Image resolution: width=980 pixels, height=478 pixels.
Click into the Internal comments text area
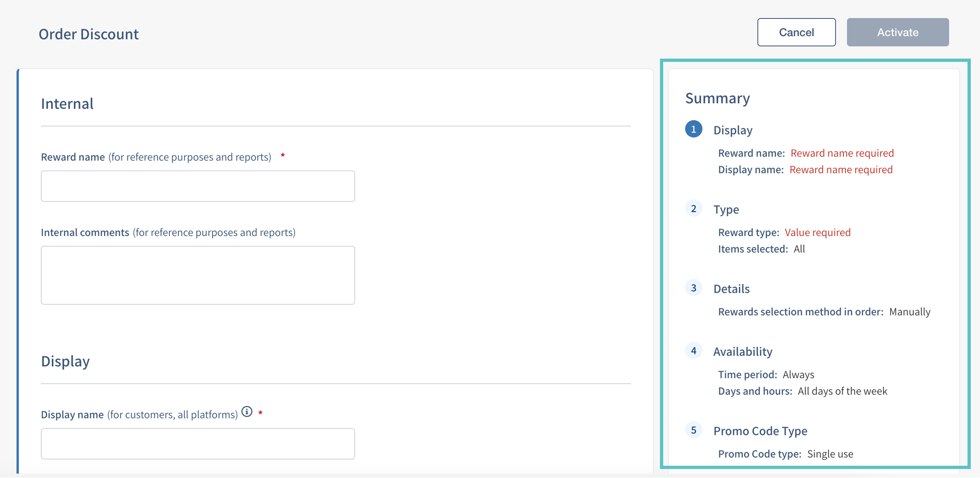tap(198, 275)
